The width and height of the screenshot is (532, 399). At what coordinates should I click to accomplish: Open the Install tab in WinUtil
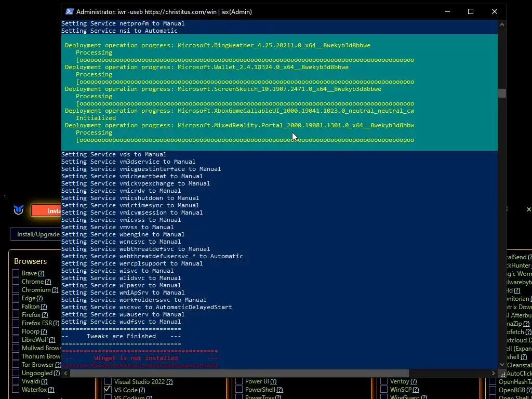pos(46,211)
